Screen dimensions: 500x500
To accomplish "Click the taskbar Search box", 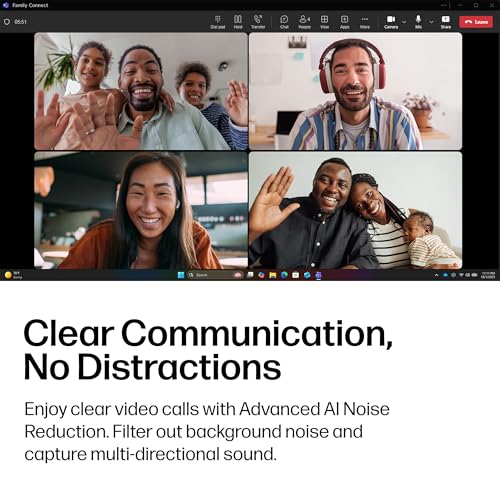I will click(209, 275).
